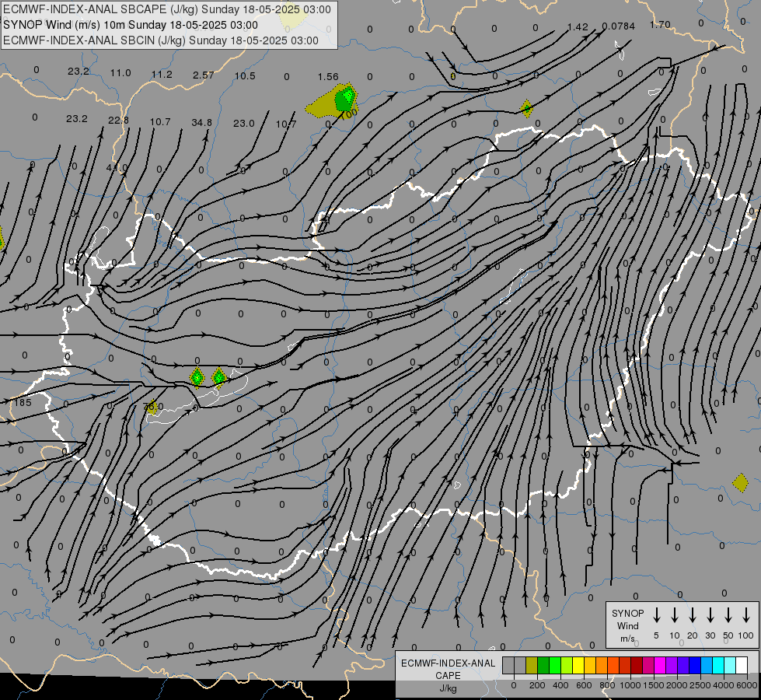Viewport: 761px width, 700px height.
Task: Click the 'SYNOP Wind m/s' legend label
Action: [x=627, y=625]
